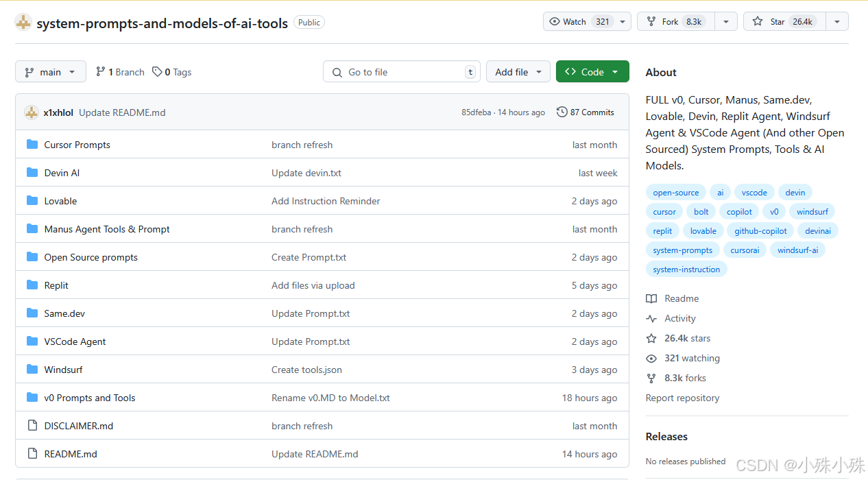Expand the Add file dropdown
Screen dimensions: 868x480
click(518, 71)
